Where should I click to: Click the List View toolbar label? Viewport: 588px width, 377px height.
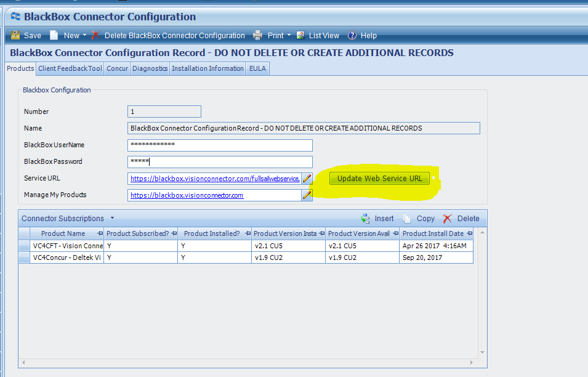pos(324,36)
